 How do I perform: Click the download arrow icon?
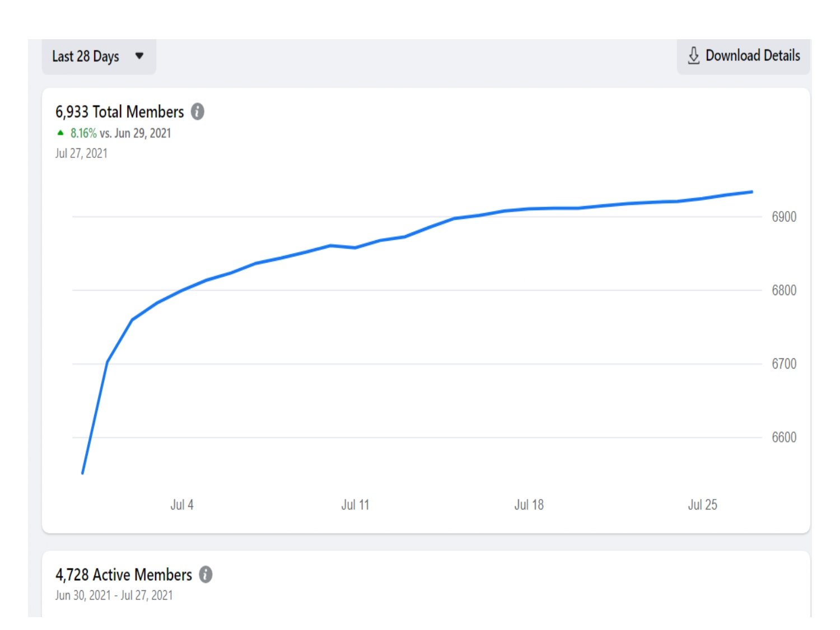click(693, 55)
